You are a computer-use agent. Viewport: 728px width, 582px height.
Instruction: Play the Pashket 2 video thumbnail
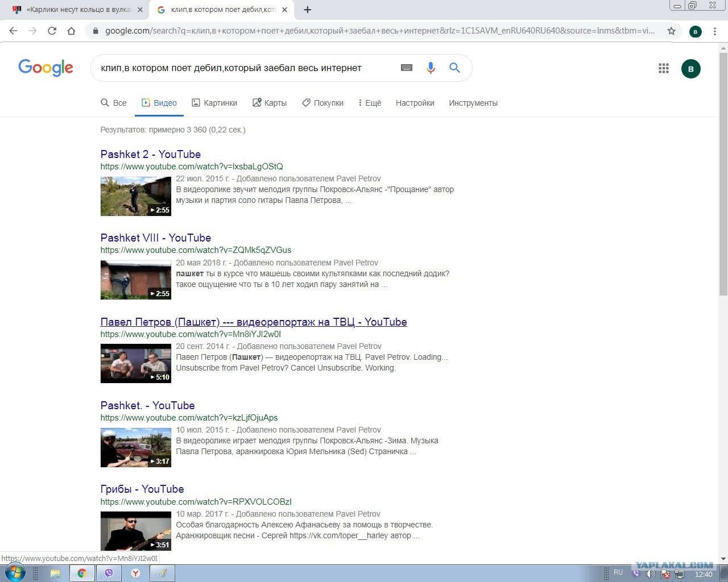136,196
